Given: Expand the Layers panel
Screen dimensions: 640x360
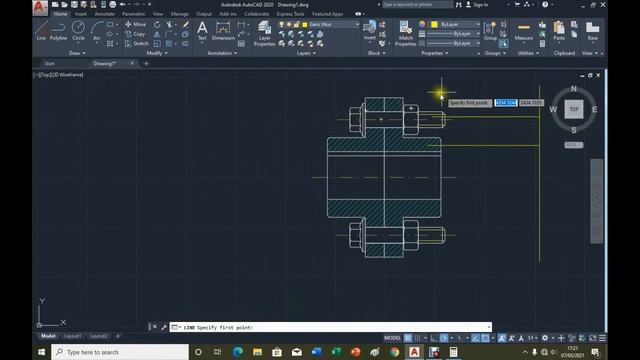Looking at the screenshot, I should click(x=306, y=53).
